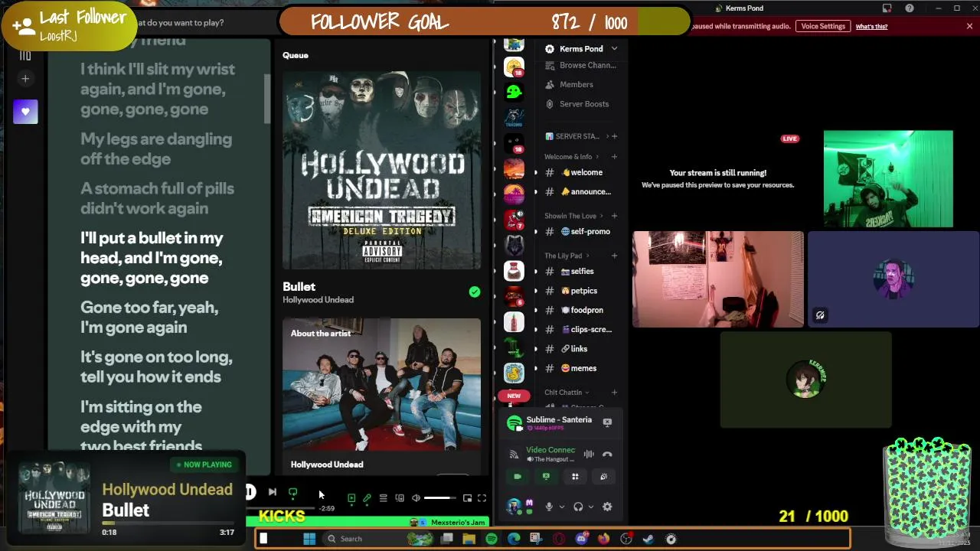980x551 pixels.
Task: Open headphones output options dropdown
Action: [x=590, y=507]
